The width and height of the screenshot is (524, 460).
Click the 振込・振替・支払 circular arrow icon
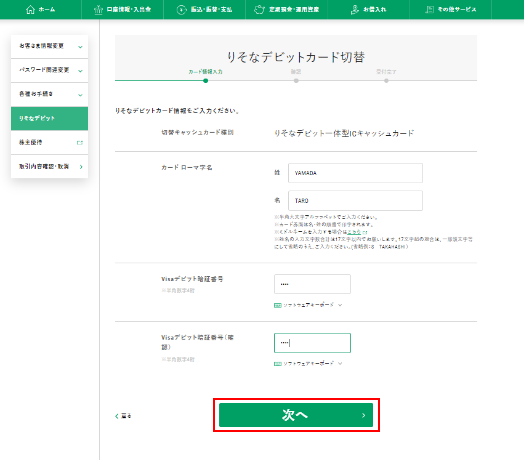[181, 9]
